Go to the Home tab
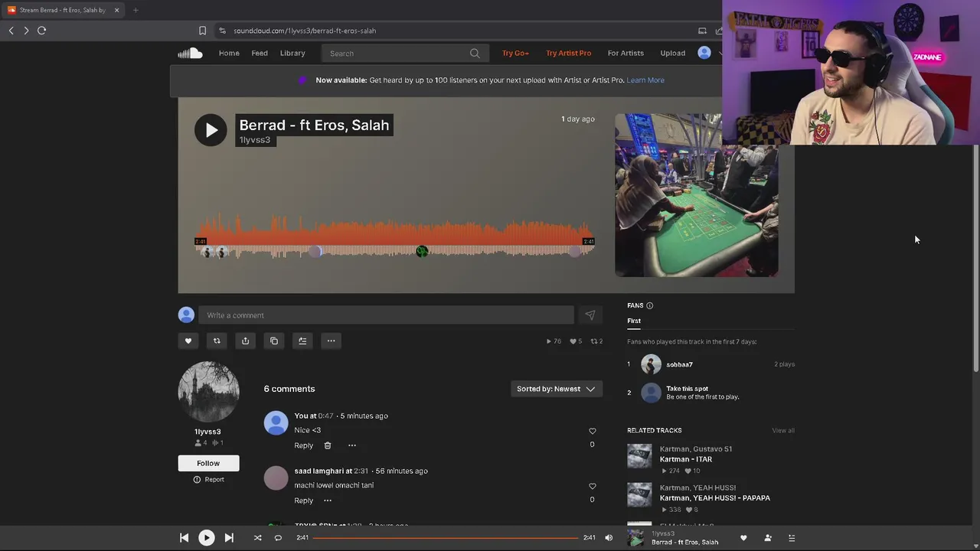 point(229,54)
